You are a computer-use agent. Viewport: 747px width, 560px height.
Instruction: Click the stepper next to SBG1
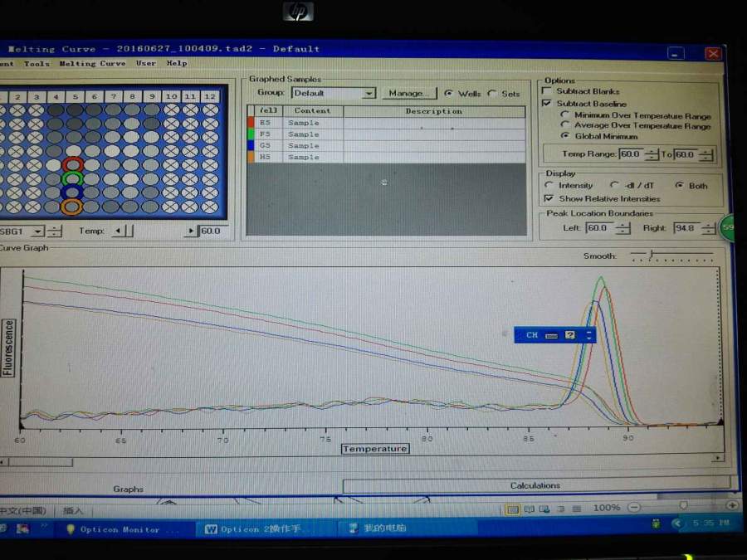pyautogui.click(x=54, y=231)
